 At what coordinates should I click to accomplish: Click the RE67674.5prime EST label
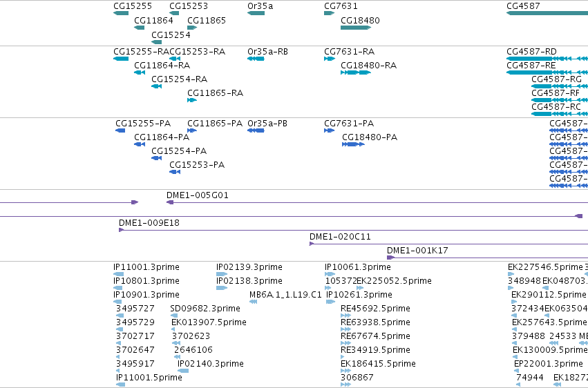[375, 336]
